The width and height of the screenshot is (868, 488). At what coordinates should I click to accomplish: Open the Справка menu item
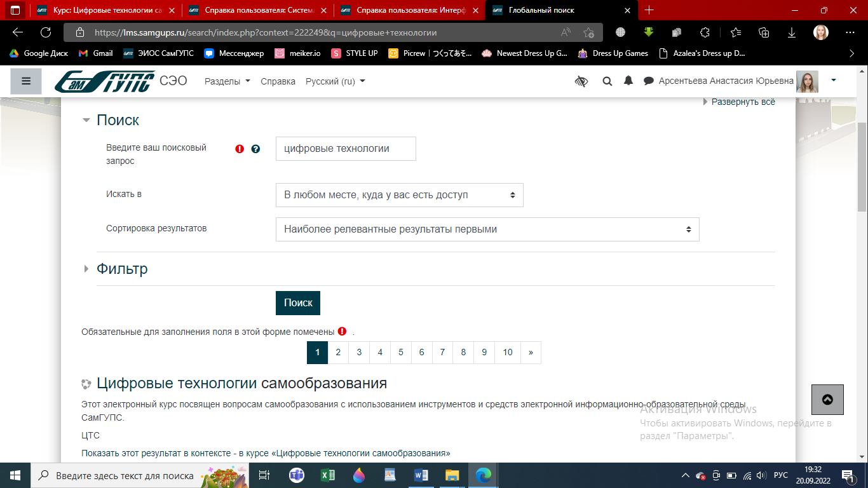point(278,81)
